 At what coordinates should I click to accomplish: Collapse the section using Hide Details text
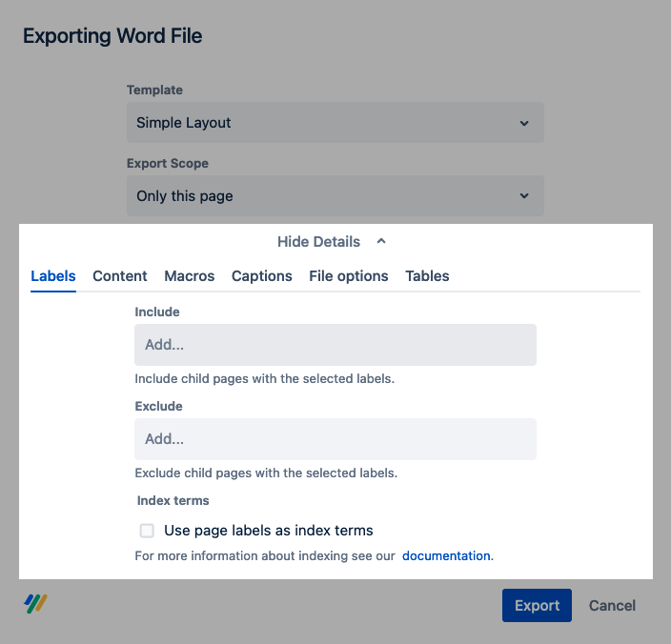pyautogui.click(x=318, y=242)
